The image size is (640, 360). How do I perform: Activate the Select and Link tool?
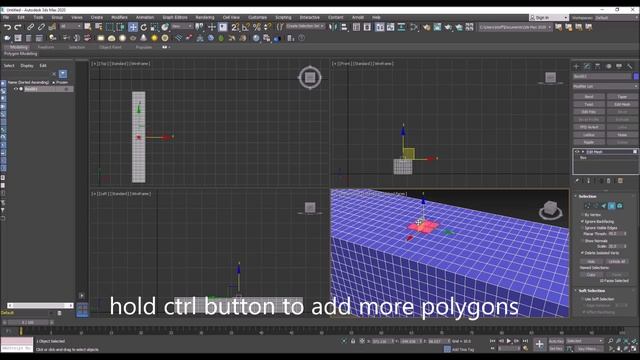point(31,27)
